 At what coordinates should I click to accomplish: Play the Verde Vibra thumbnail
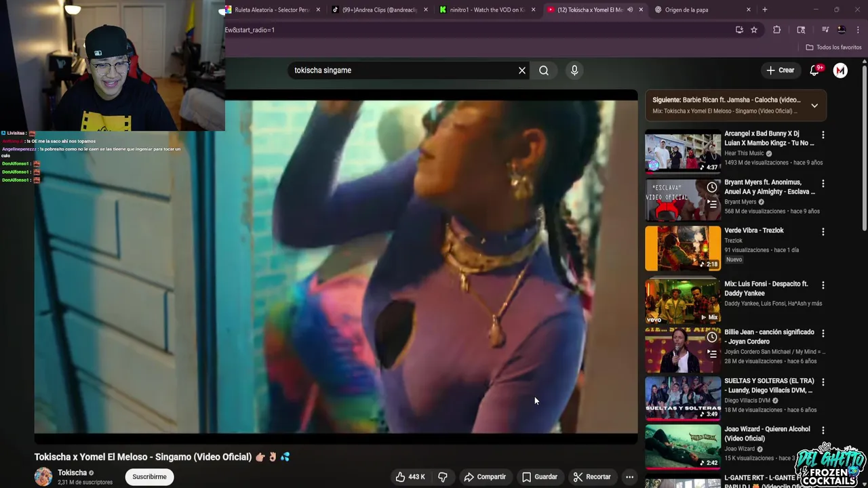(x=683, y=248)
